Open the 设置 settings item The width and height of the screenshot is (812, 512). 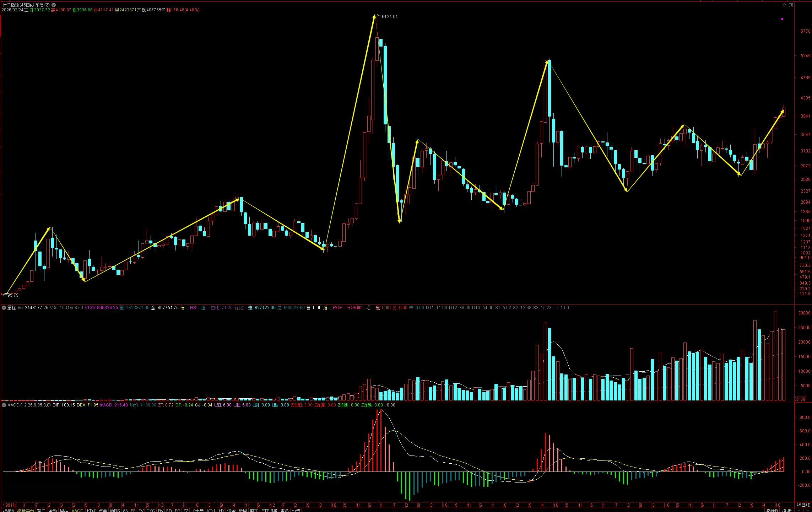coord(296,510)
